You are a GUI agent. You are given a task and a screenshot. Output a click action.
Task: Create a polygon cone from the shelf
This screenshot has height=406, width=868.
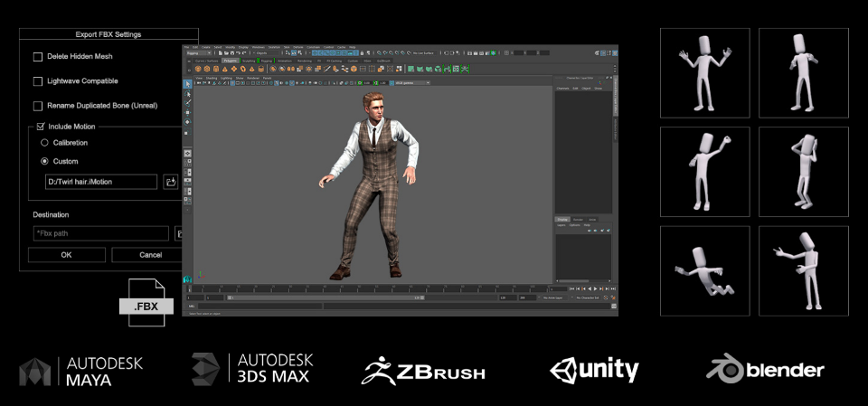click(225, 69)
